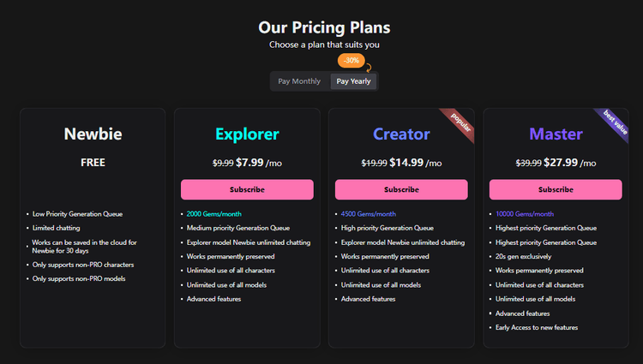Click "Early Access to new features" item
Image resolution: width=643 pixels, height=364 pixels.
536,327
